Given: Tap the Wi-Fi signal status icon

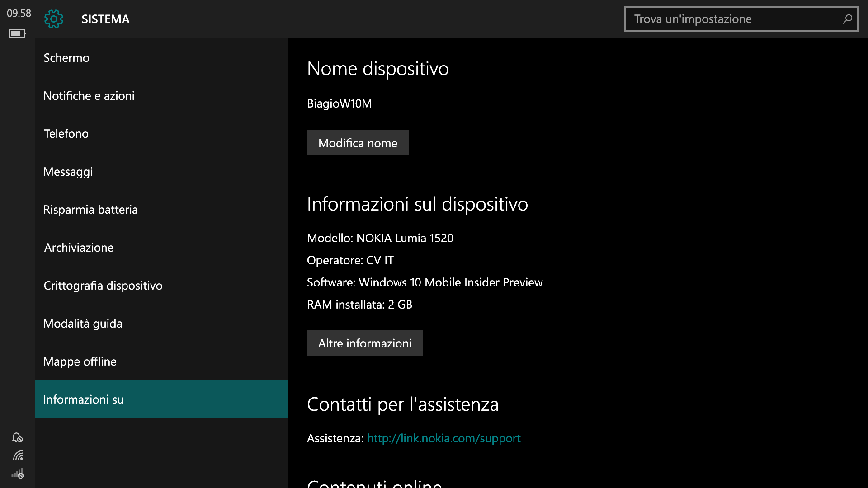Looking at the screenshot, I should 18,455.
